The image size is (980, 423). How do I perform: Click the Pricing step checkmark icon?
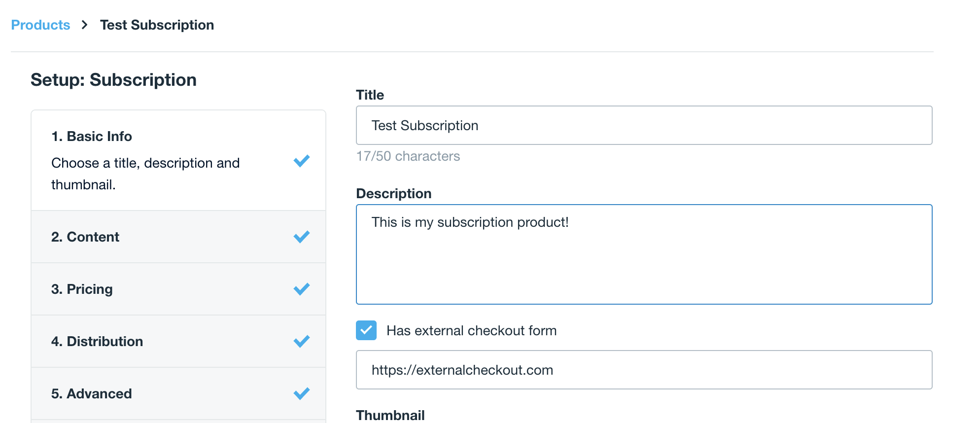tap(301, 289)
